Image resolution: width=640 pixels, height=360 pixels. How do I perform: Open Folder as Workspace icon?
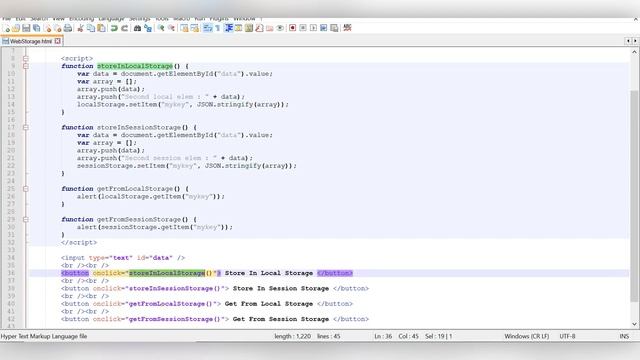pyautogui.click(x=269, y=28)
